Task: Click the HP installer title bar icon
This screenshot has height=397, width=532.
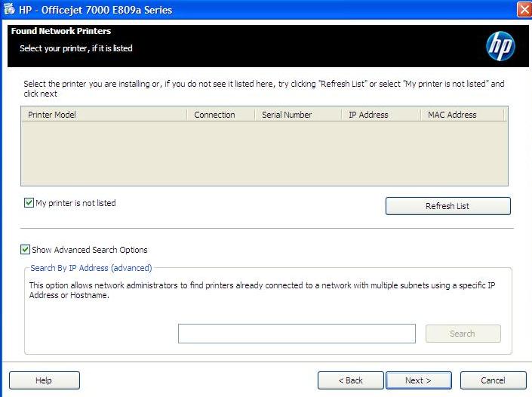Action: tap(9, 9)
